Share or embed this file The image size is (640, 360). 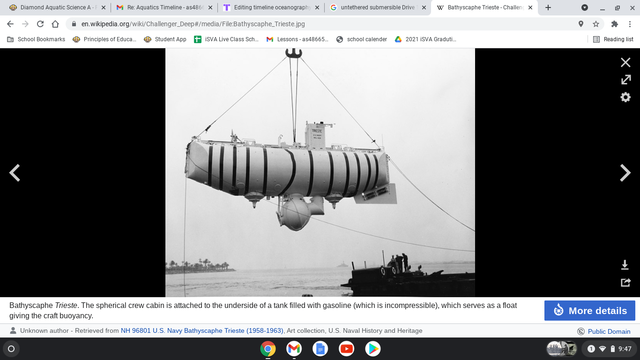click(625, 282)
